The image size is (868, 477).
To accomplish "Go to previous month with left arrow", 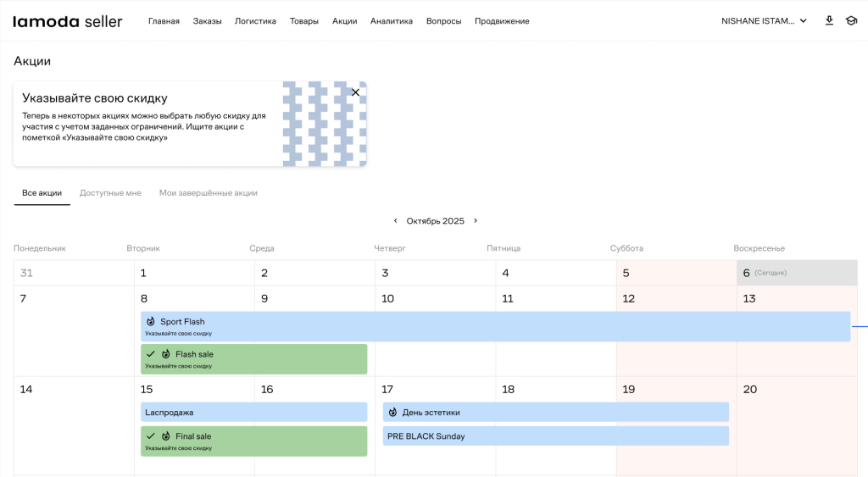I will [395, 221].
